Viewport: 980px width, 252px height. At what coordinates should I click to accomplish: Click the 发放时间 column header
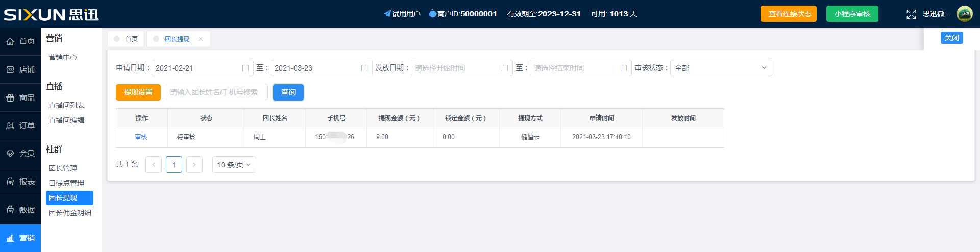click(683, 118)
